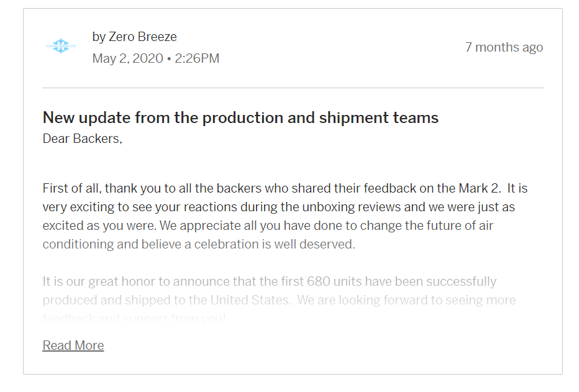
Task: Select the May 2, 2020 post date
Action: [128, 58]
